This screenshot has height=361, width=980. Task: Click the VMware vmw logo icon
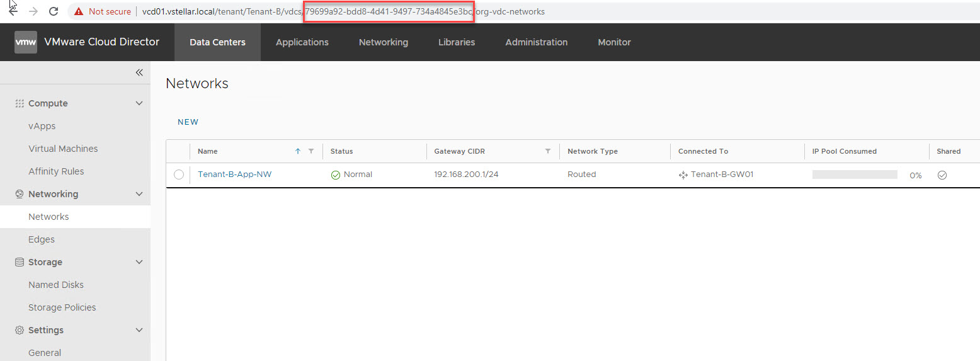(26, 42)
